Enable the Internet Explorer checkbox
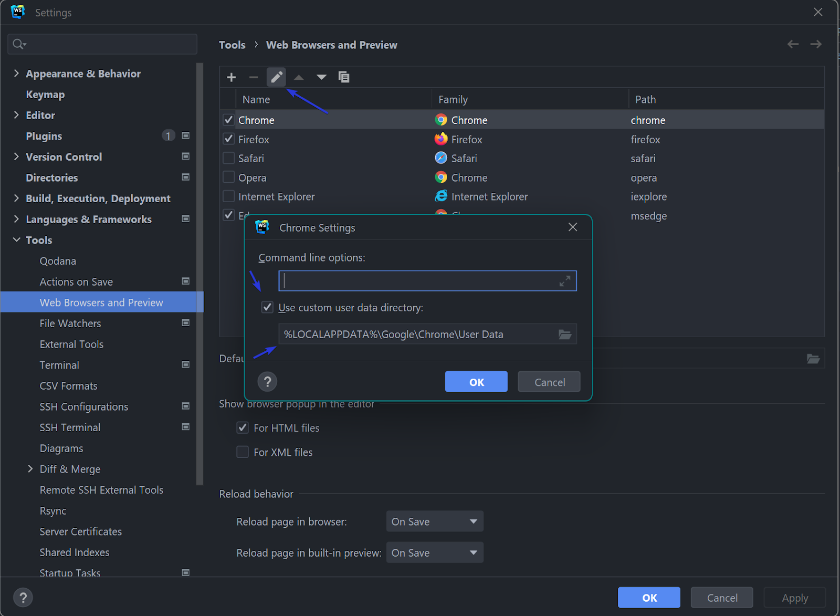Viewport: 840px width, 616px height. pos(228,196)
